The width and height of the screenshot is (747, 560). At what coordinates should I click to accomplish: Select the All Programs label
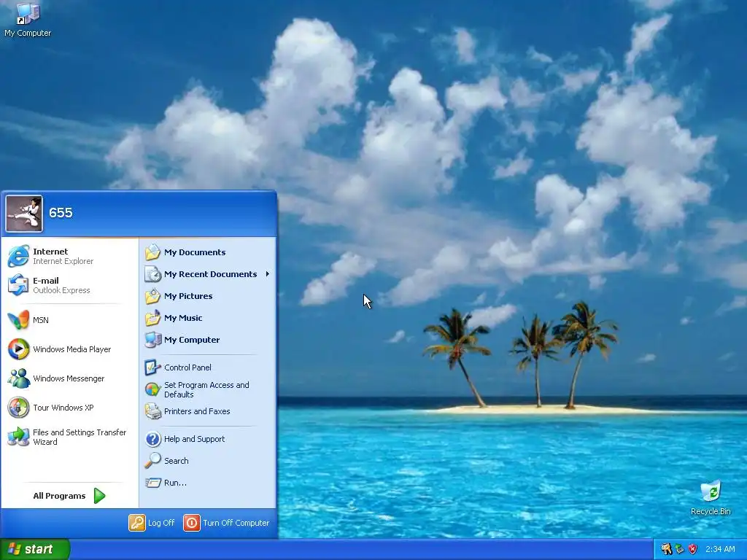(x=59, y=496)
